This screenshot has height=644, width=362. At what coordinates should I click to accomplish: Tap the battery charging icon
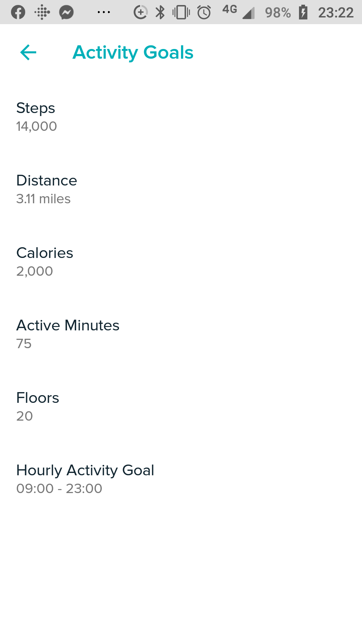pos(303,12)
